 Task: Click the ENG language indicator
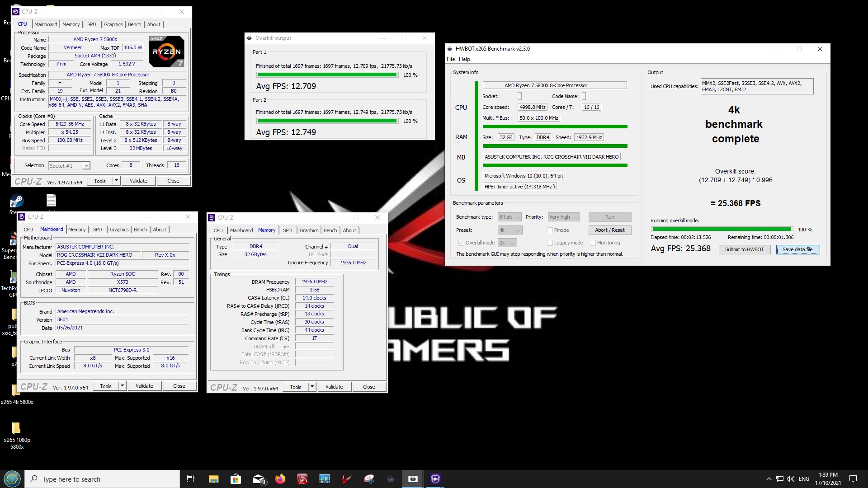click(x=804, y=479)
